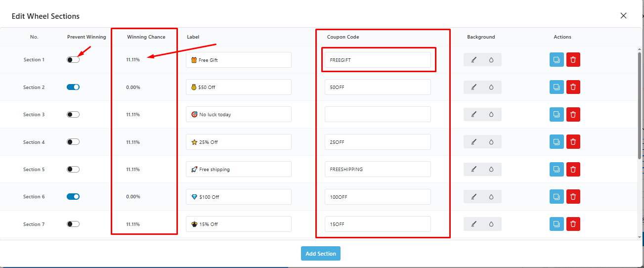The height and width of the screenshot is (268, 644).
Task: Close the Edit Wheel Sections dialog
Action: (623, 16)
